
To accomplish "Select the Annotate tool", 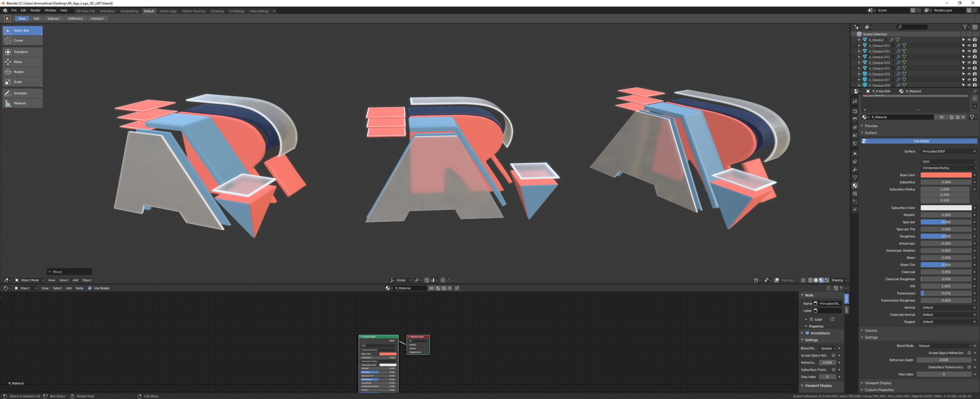I will [18, 93].
